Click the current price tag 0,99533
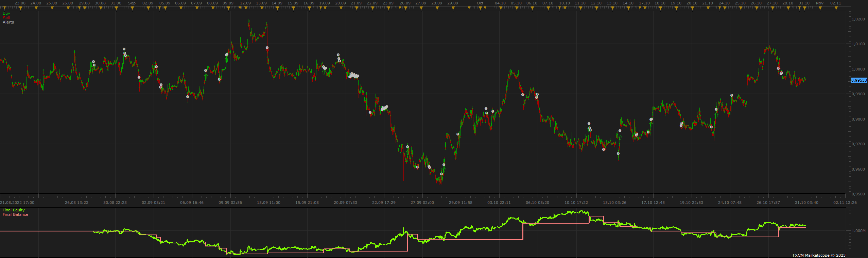This screenshot has width=868, height=258. [859, 80]
